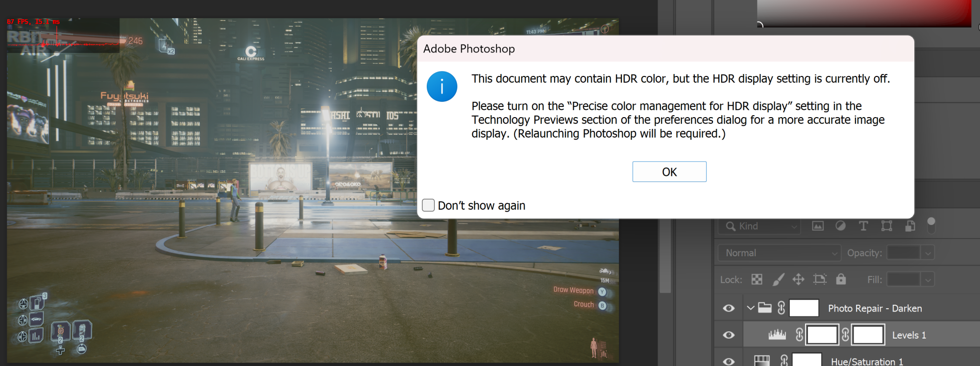980x366 pixels.
Task: Select the Hue/Saturation 1 layer name
Action: [x=867, y=362]
